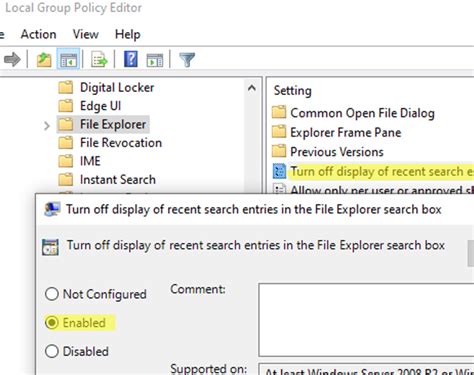Screen dimensions: 474x375
Task: Open Explorer Frame Pane folder
Action: pyautogui.click(x=346, y=132)
